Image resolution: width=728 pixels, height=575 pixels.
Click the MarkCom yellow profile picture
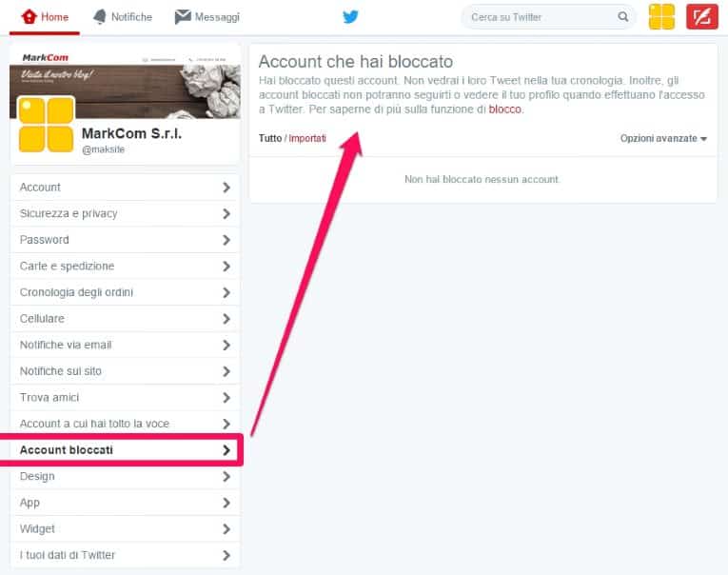46,125
